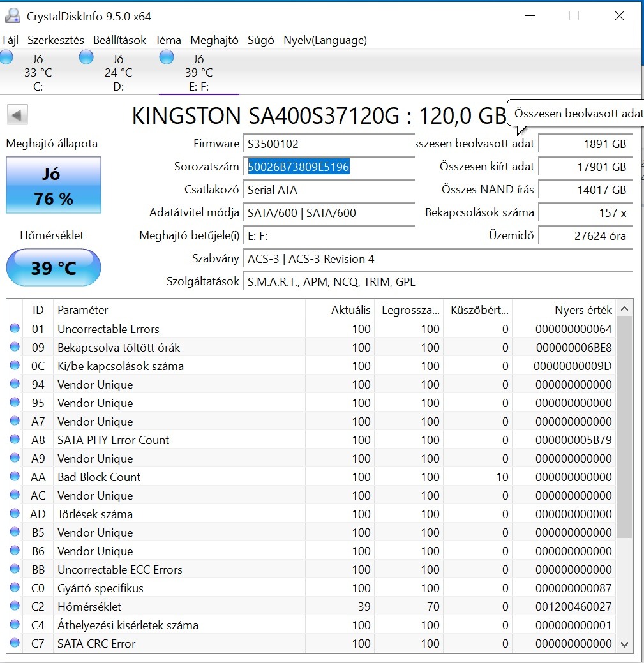Open the Meghajtó menu
Image resolution: width=644 pixels, height=663 pixels.
[x=214, y=40]
